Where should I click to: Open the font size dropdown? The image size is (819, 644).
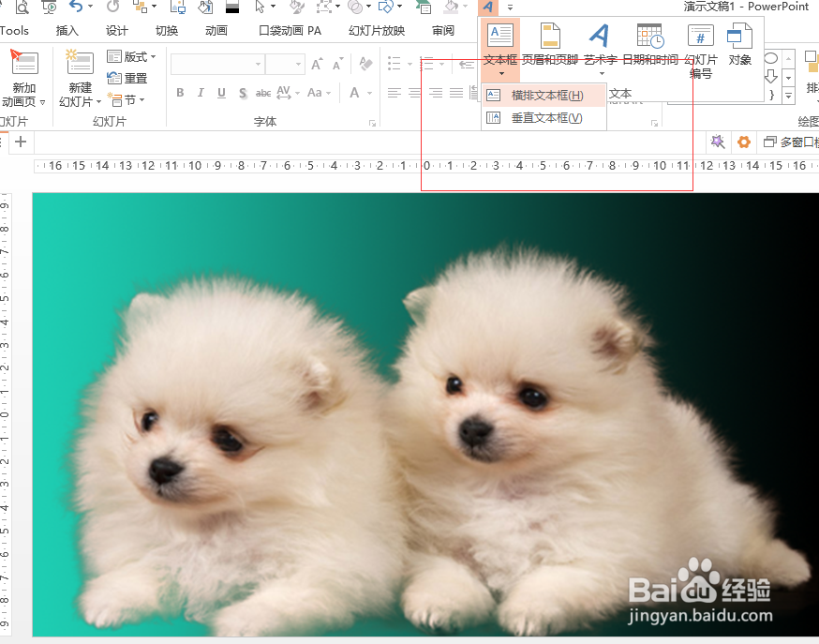(298, 64)
